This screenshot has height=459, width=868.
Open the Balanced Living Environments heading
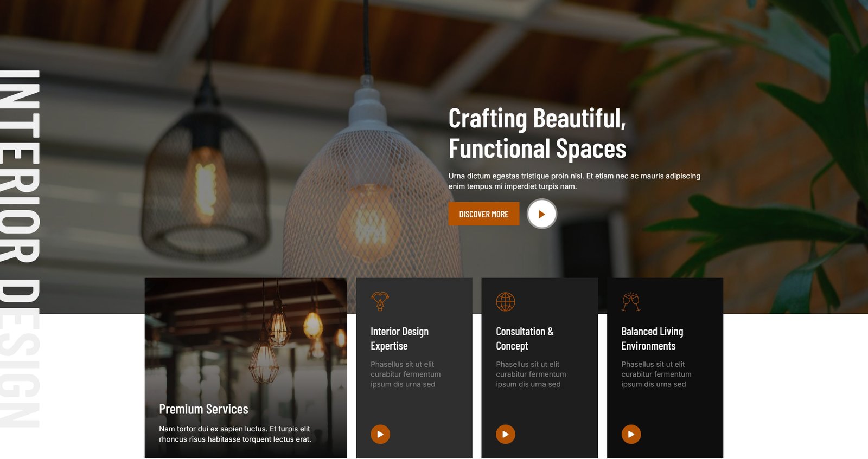pyautogui.click(x=652, y=339)
